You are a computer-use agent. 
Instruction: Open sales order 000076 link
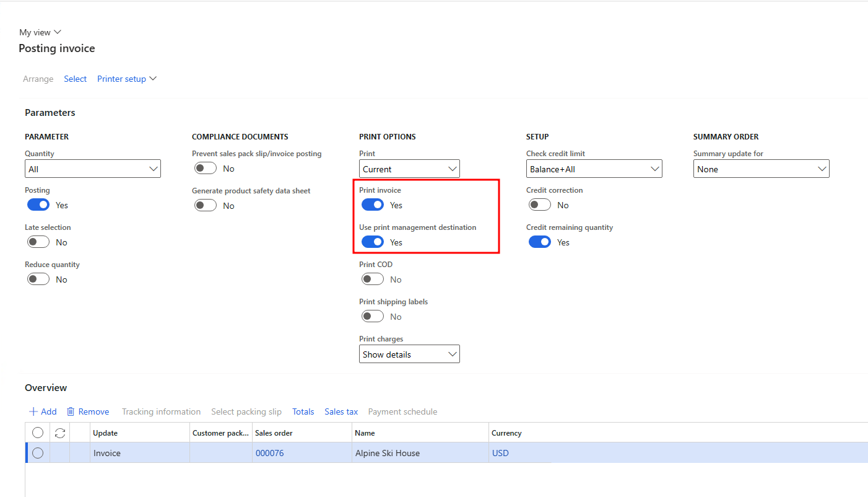pos(269,453)
